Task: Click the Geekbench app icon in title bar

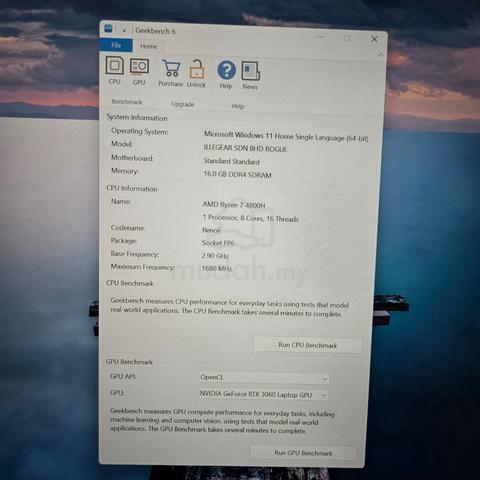Action: pos(109,29)
